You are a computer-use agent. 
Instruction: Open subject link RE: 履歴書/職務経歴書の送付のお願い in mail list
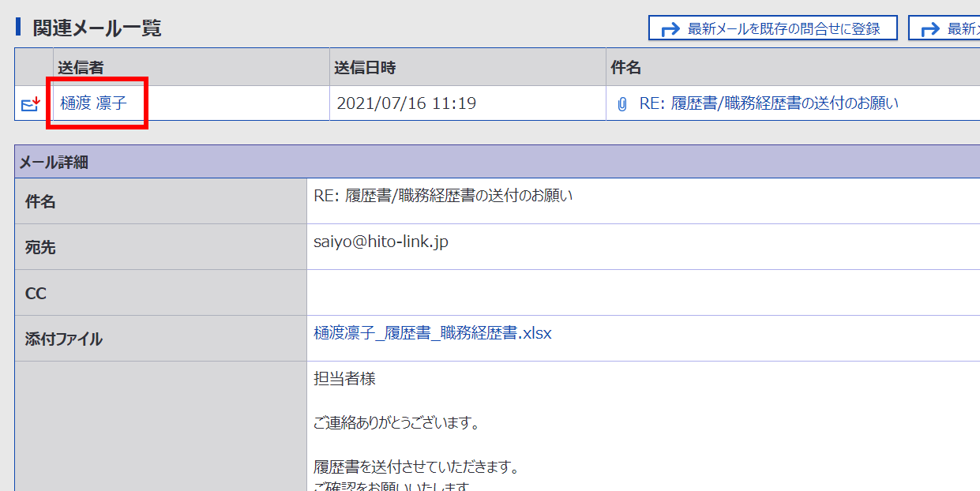(x=769, y=103)
